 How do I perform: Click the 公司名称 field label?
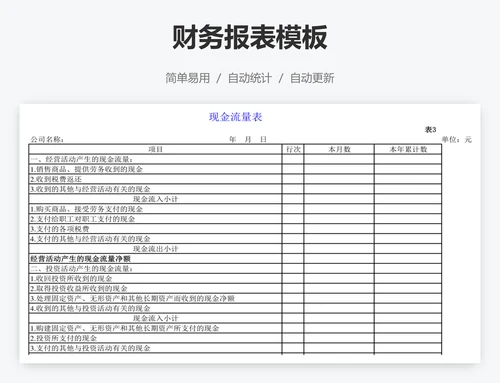47,139
